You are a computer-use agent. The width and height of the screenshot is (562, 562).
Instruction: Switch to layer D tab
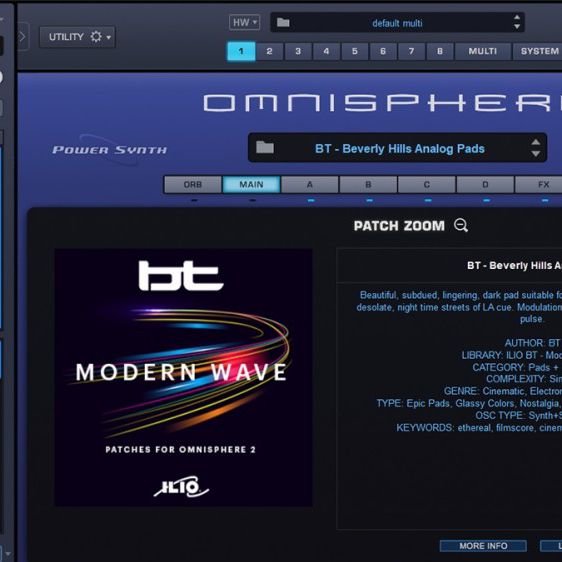485,185
